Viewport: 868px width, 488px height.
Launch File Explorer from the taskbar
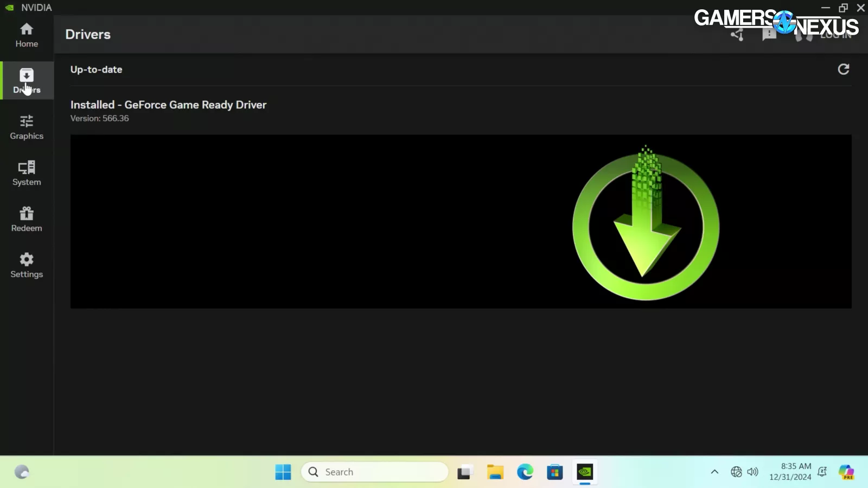(495, 472)
